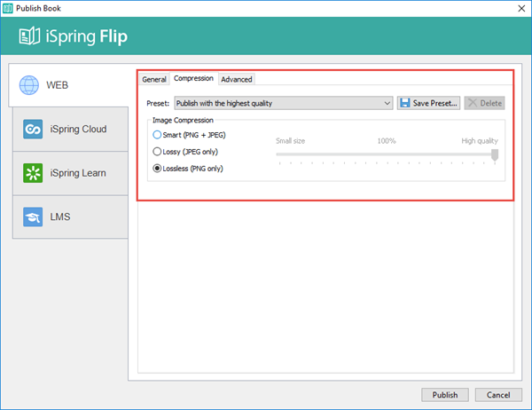Switch to the General tab
Viewport: 532px width, 410px height.
point(154,79)
